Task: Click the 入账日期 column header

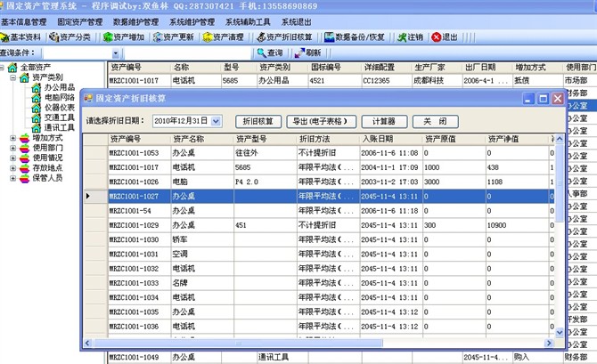Action: pos(391,139)
